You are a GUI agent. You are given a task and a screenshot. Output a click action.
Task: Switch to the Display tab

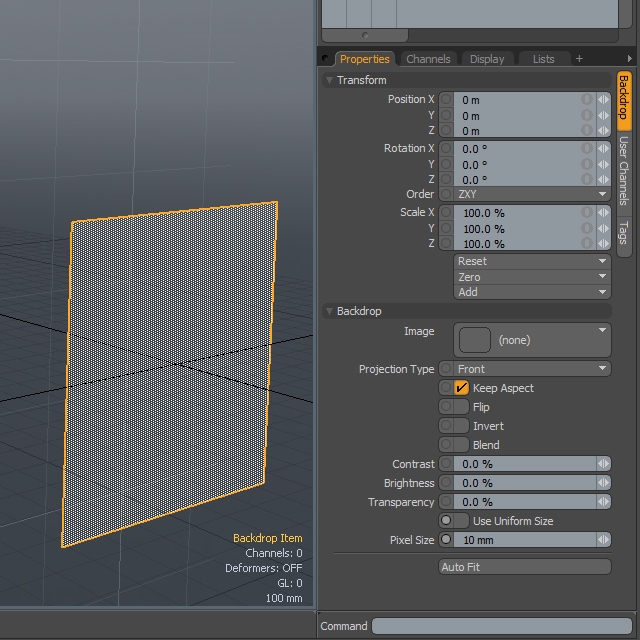point(487,59)
